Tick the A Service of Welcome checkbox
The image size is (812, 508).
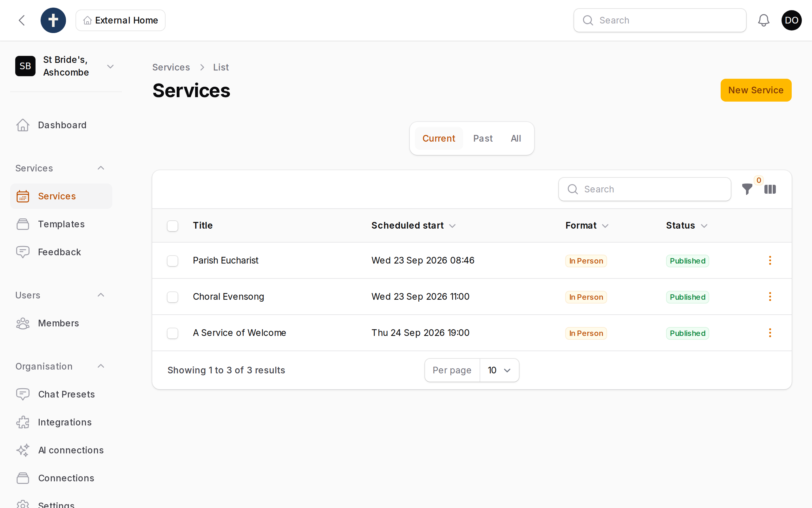click(173, 333)
